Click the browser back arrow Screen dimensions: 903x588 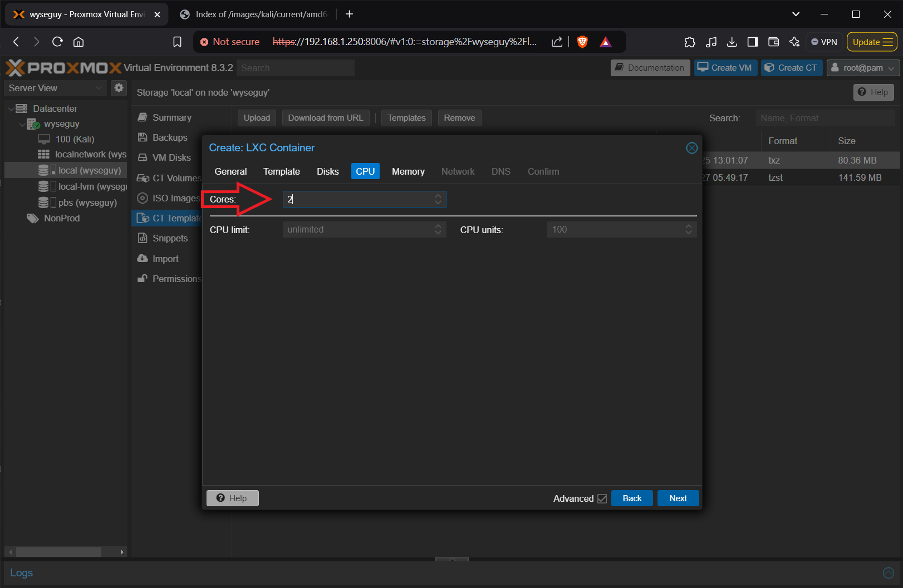click(16, 42)
